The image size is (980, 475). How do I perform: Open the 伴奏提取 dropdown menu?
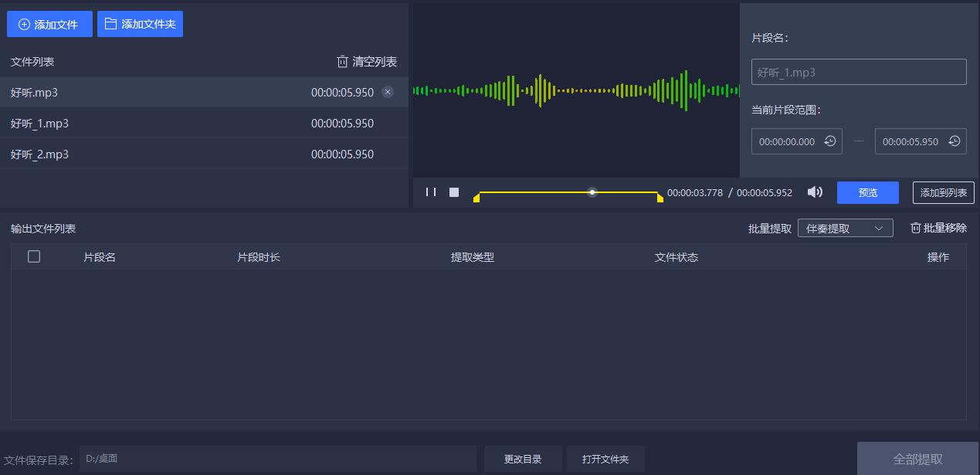click(x=845, y=227)
